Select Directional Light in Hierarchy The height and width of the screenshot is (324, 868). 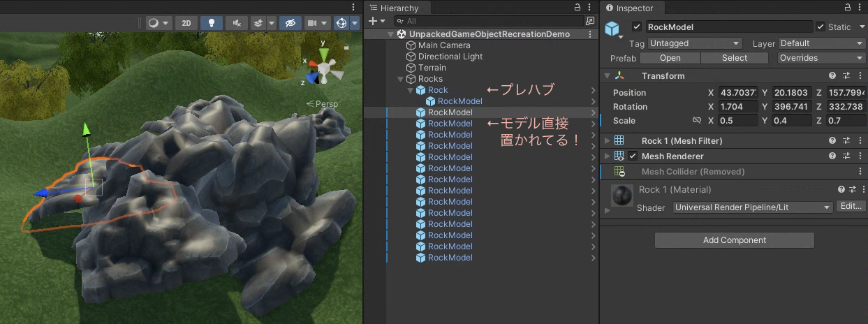(450, 57)
